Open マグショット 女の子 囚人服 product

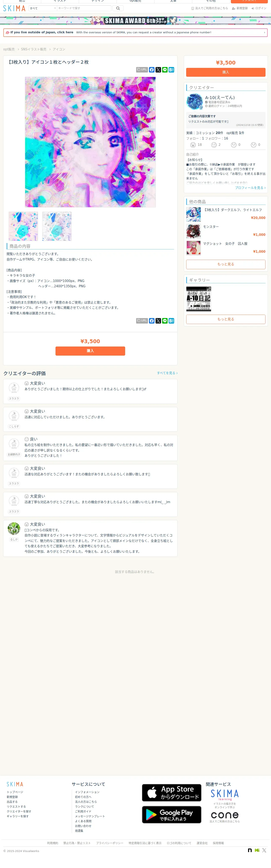click(x=225, y=244)
